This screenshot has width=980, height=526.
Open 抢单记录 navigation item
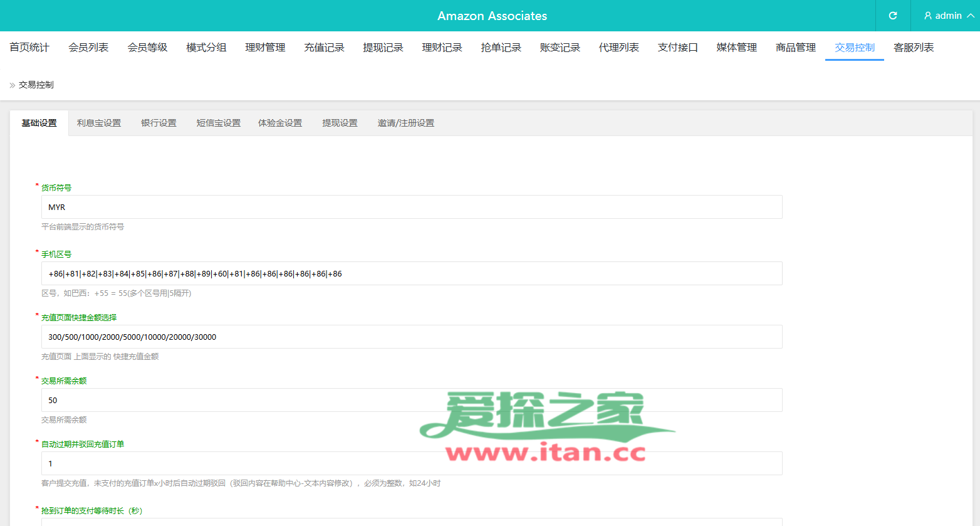click(x=501, y=48)
